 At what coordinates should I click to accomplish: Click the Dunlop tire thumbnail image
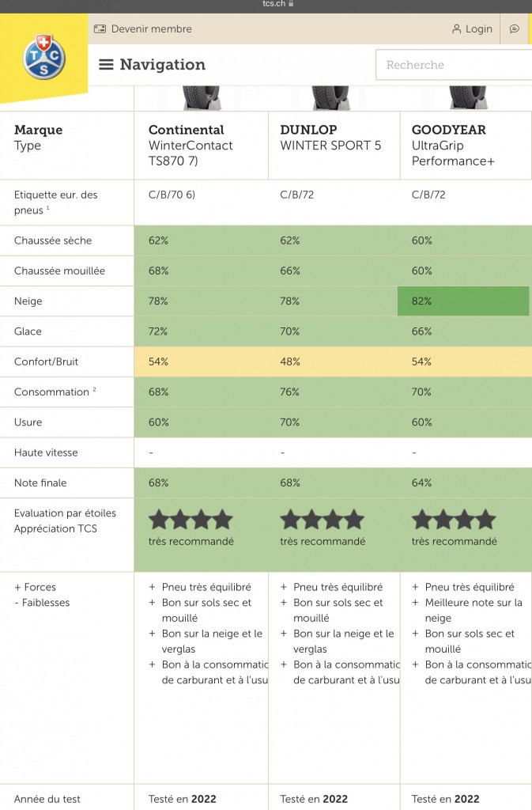coord(330,97)
